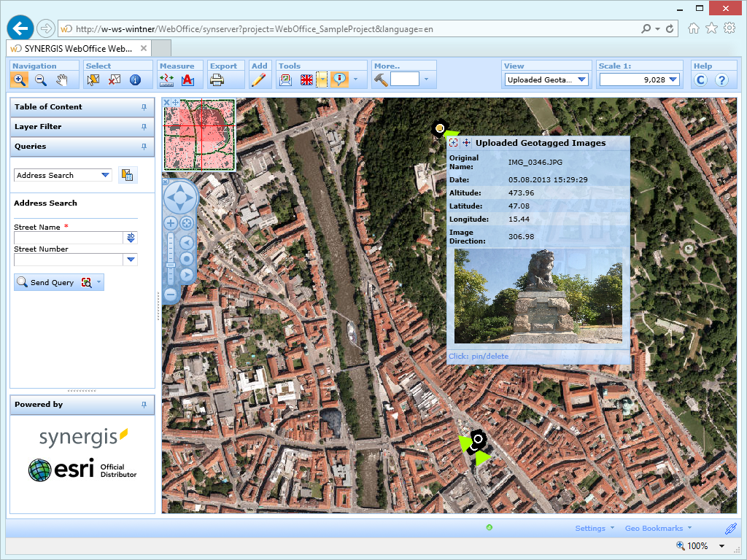Toggle the Layer Filter panel pin
Screen dimensions: 747x560
[x=144, y=127]
